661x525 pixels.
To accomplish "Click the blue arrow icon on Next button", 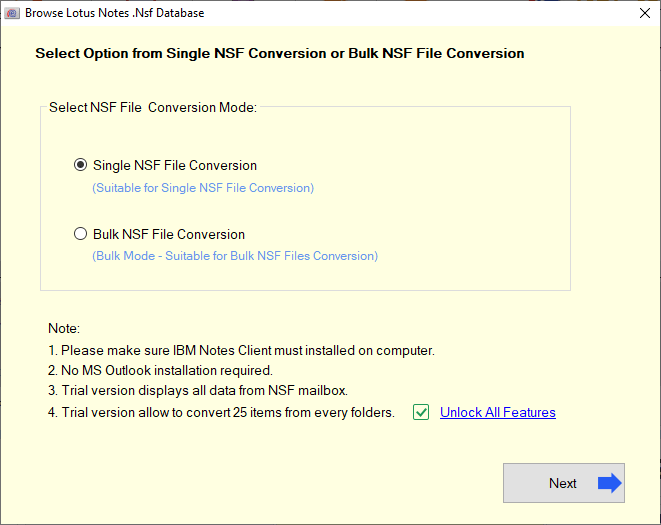I will pos(609,483).
